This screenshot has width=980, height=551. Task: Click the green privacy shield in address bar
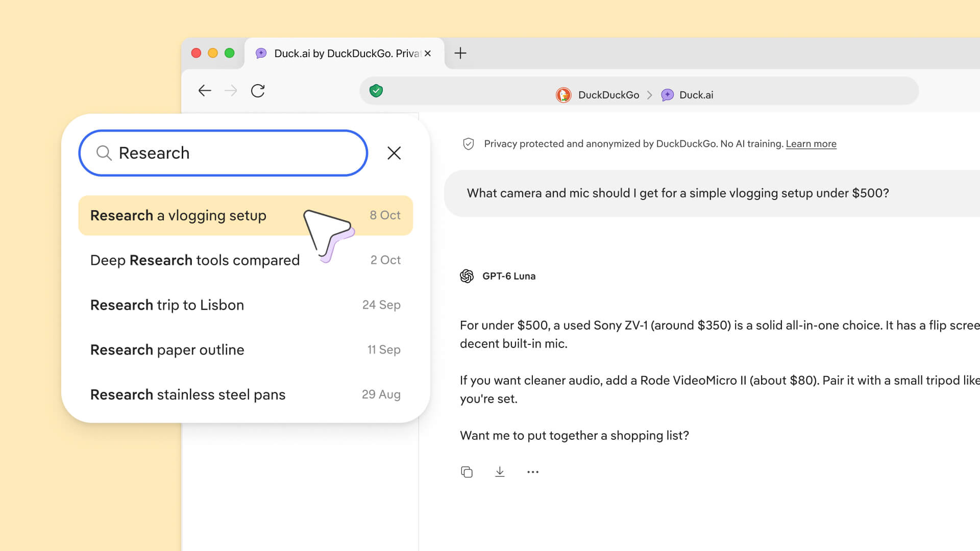tap(376, 91)
